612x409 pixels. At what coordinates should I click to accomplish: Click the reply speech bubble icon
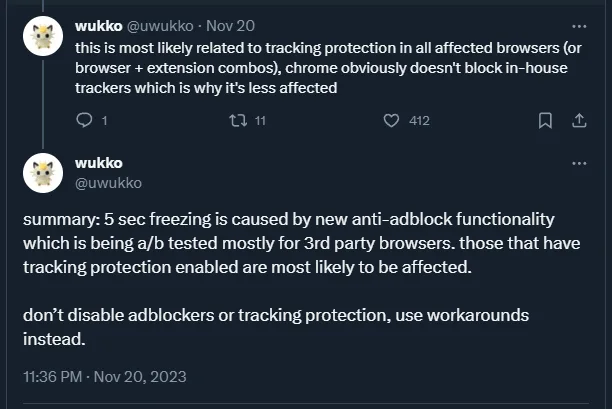[x=84, y=120]
